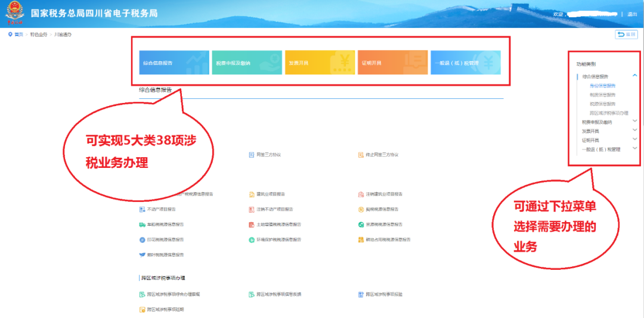Expand the 发票开具 sidebar section
The image size is (644, 318).
(x=634, y=131)
